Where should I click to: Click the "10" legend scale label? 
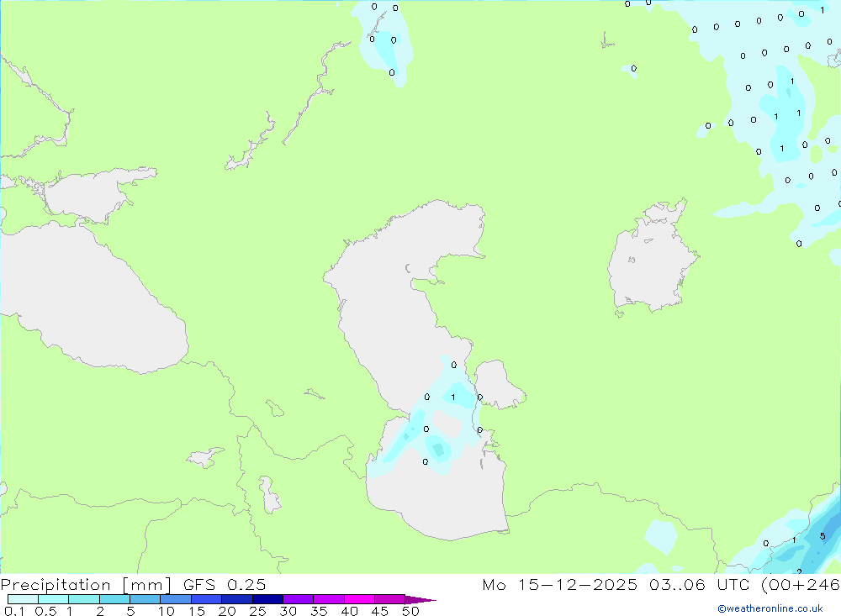point(167,611)
